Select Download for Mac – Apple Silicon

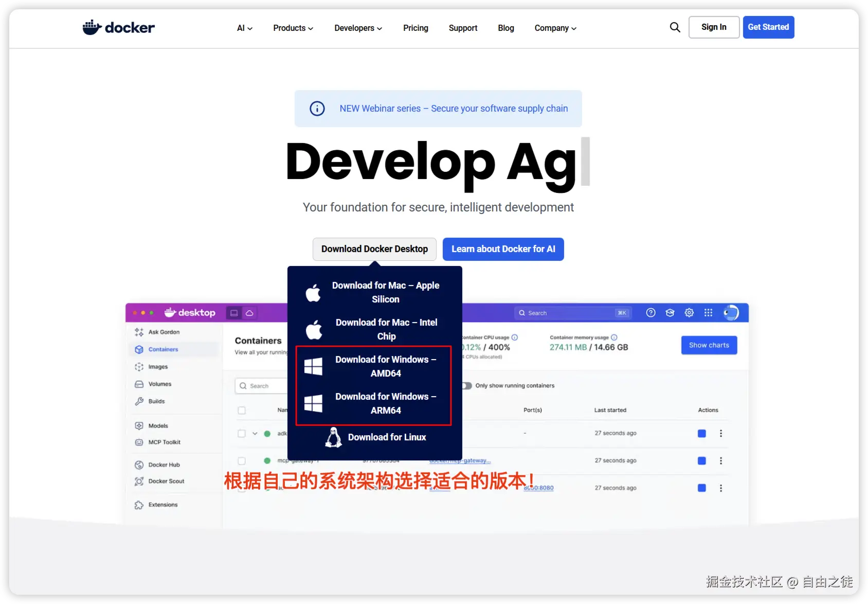tap(374, 292)
